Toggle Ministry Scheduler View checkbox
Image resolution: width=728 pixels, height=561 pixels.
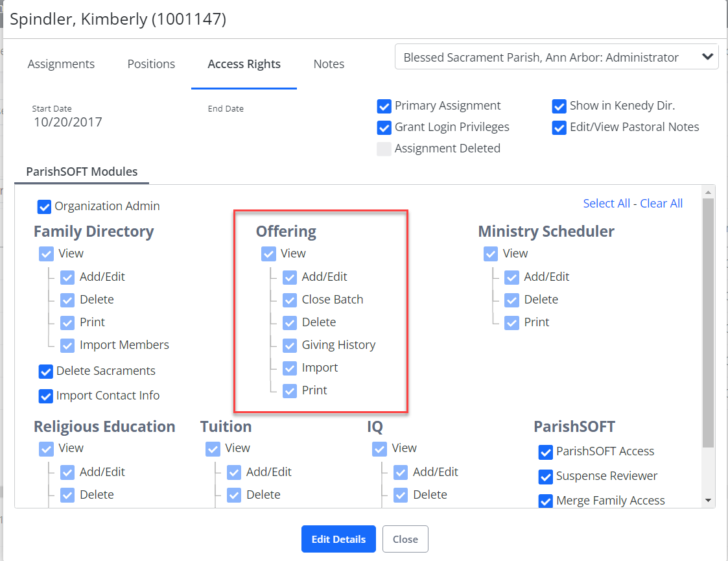[490, 254]
